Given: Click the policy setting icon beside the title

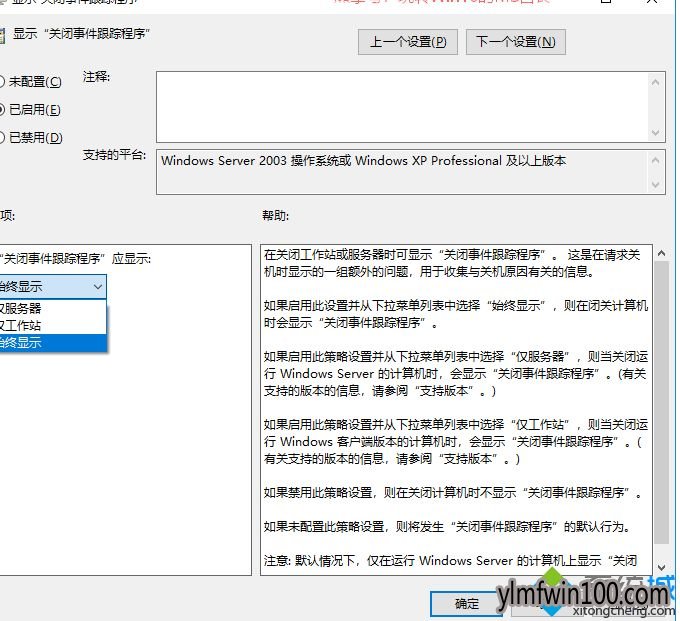Looking at the screenshot, I should pos(2,36).
